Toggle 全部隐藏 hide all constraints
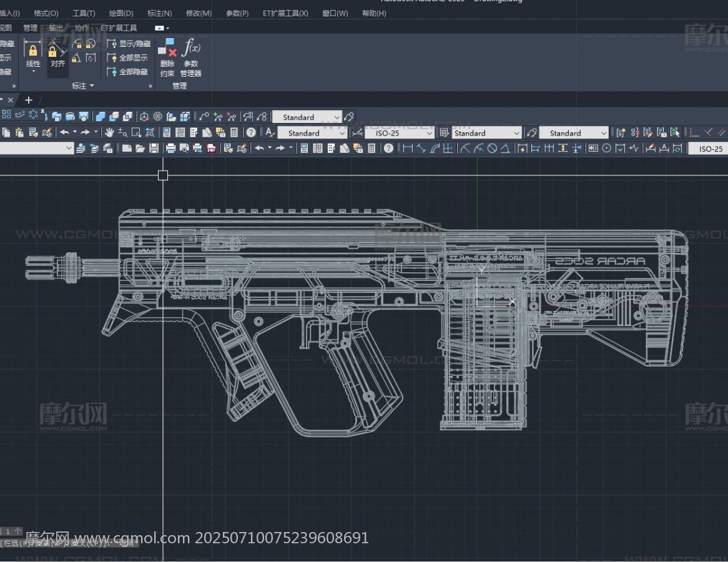The width and height of the screenshot is (728, 562). tap(127, 72)
